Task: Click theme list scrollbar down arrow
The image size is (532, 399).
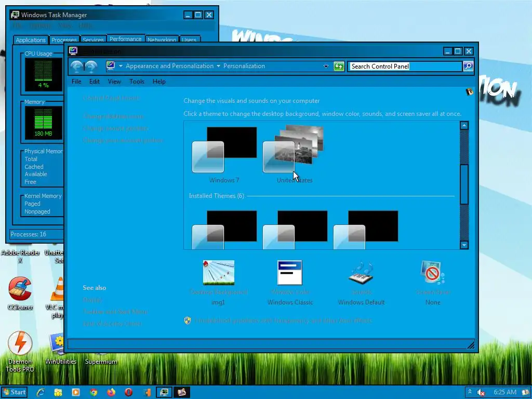Action: pyautogui.click(x=464, y=245)
